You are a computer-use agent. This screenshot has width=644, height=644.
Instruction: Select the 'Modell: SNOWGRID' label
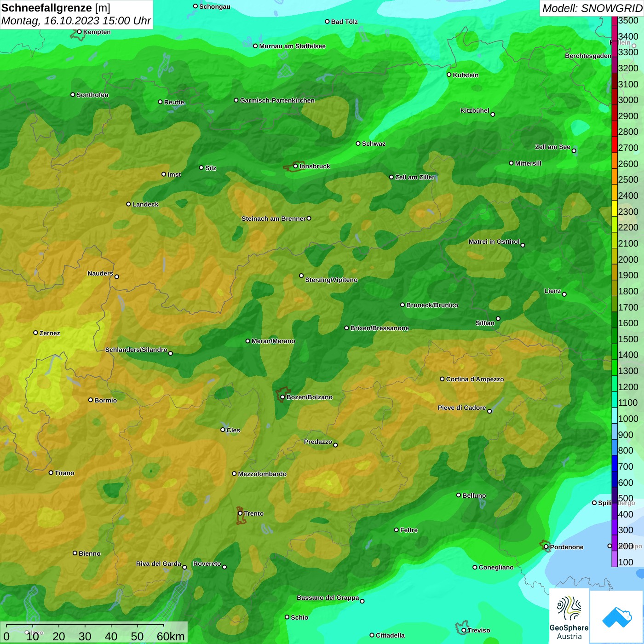click(x=592, y=8)
